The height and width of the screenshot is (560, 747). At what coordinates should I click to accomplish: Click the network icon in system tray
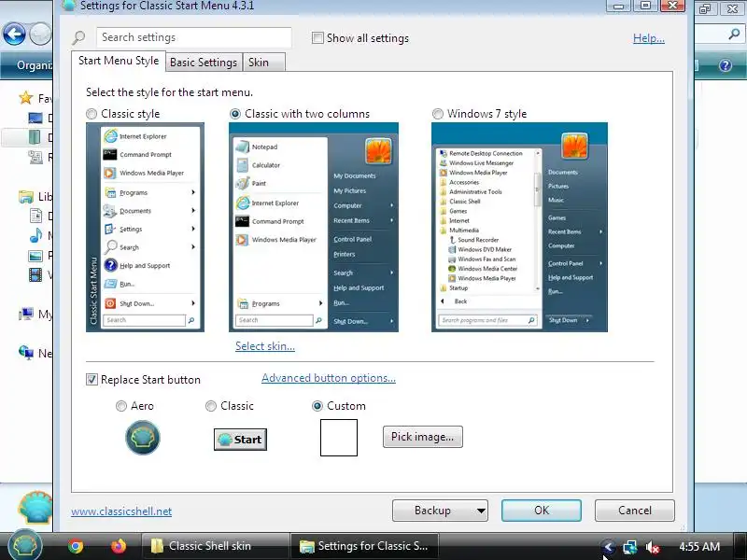coord(629,547)
